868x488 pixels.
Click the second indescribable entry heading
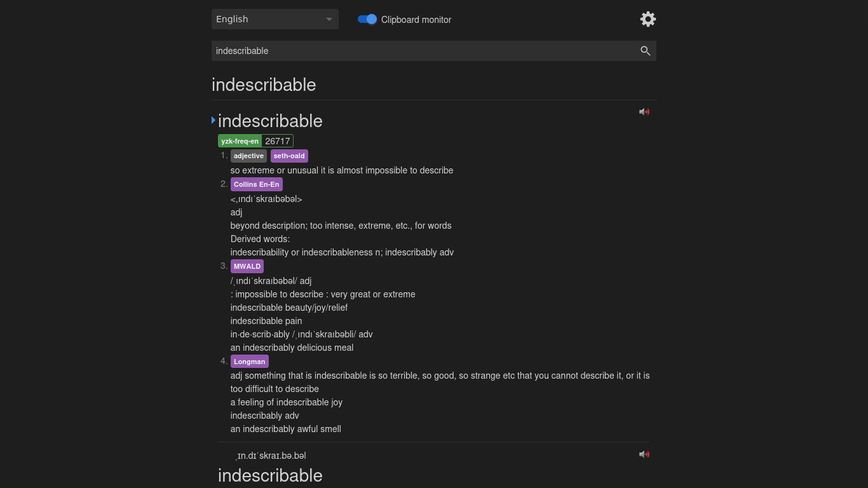coord(270,475)
